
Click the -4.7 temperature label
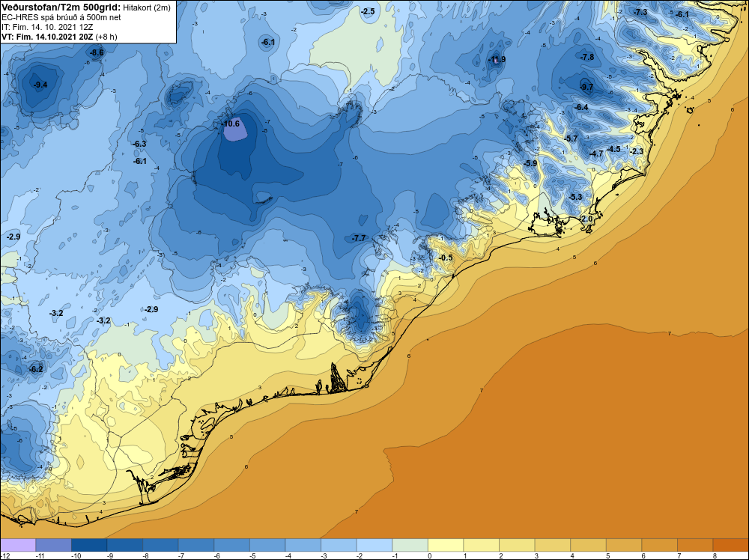coord(597,153)
